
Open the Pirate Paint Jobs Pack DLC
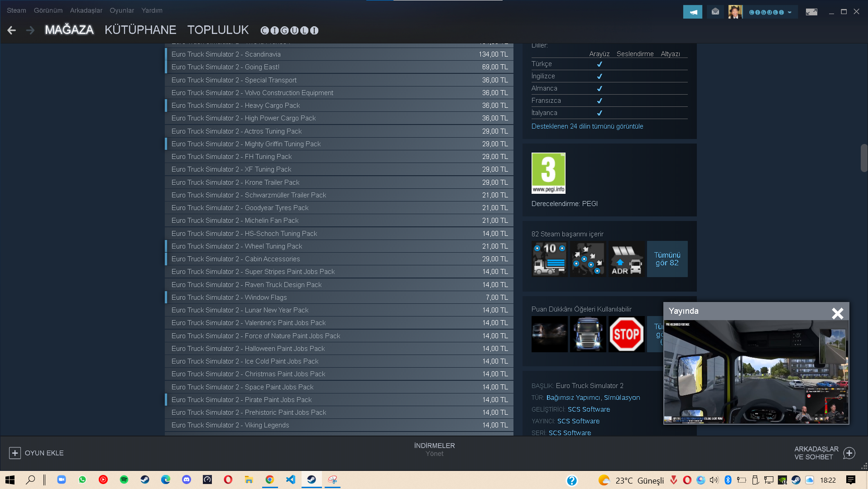click(339, 400)
